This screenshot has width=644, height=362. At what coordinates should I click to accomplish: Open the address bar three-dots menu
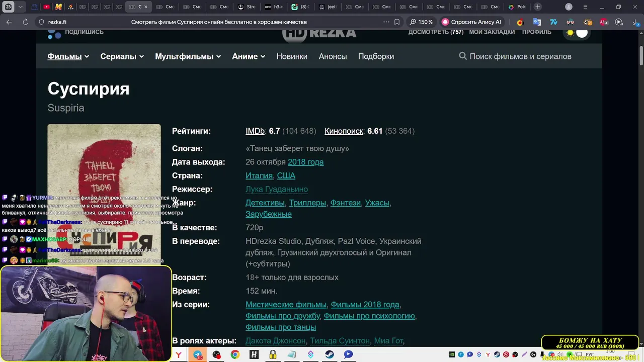pos(386,22)
